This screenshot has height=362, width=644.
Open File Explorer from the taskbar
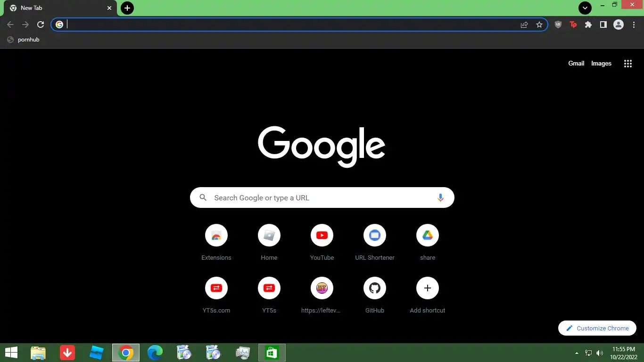click(38, 353)
